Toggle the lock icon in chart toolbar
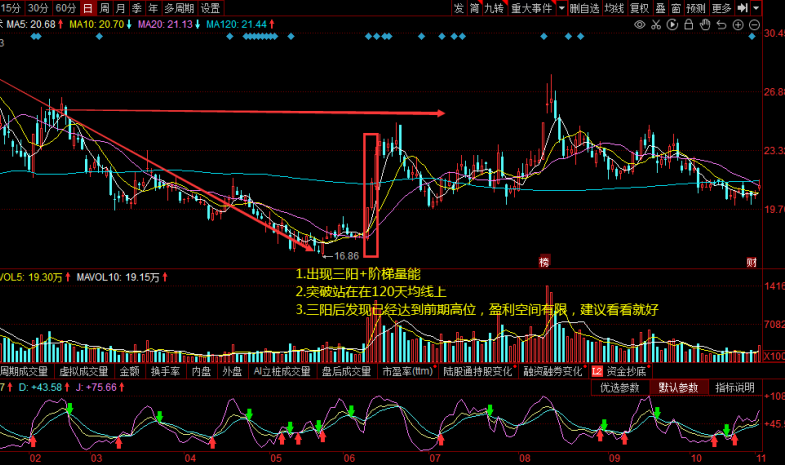This screenshot has height=465, width=785. [689, 25]
